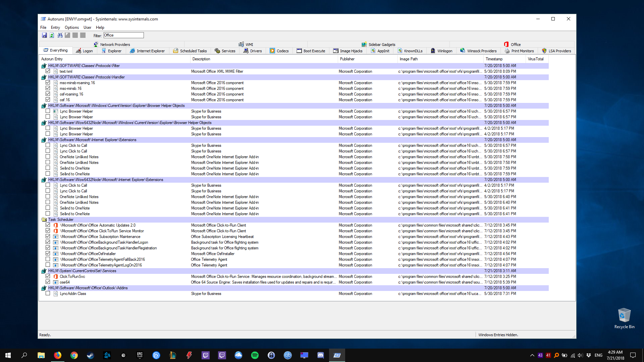
Task: Uncheck the Office Subscription Maintenance checkbox
Action: click(48, 236)
